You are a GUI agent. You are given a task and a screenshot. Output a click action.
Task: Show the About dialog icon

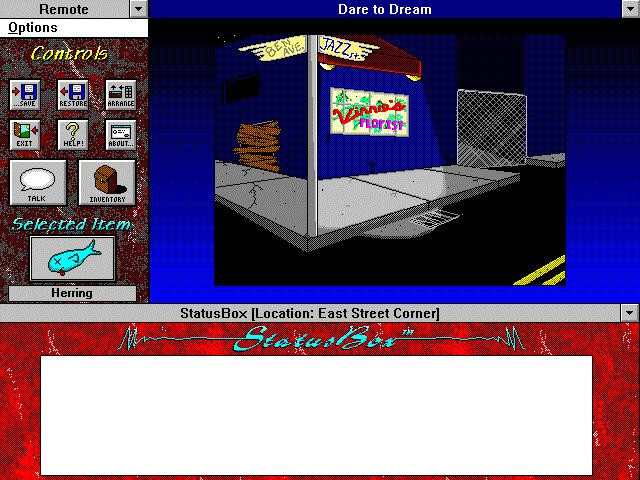[121, 135]
